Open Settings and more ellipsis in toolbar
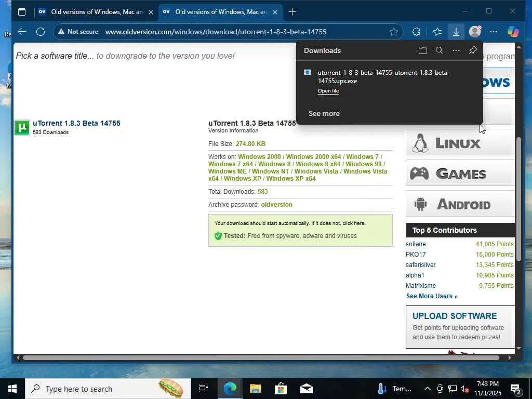 pos(494,32)
